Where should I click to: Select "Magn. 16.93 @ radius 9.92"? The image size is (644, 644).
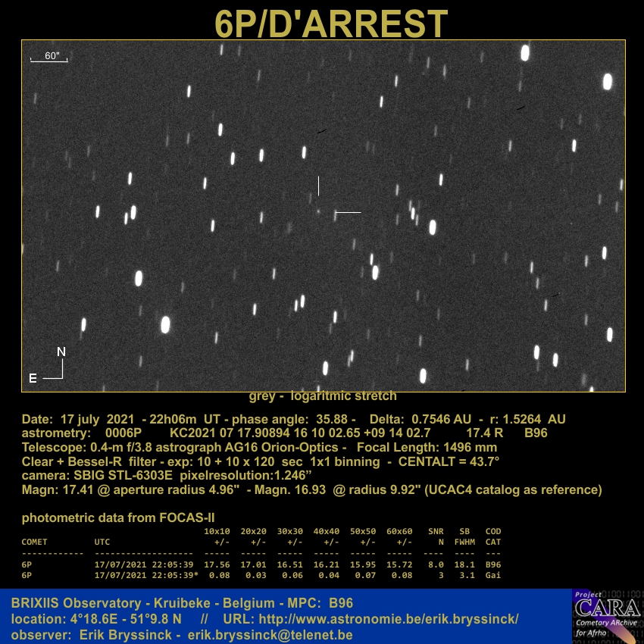click(337, 490)
